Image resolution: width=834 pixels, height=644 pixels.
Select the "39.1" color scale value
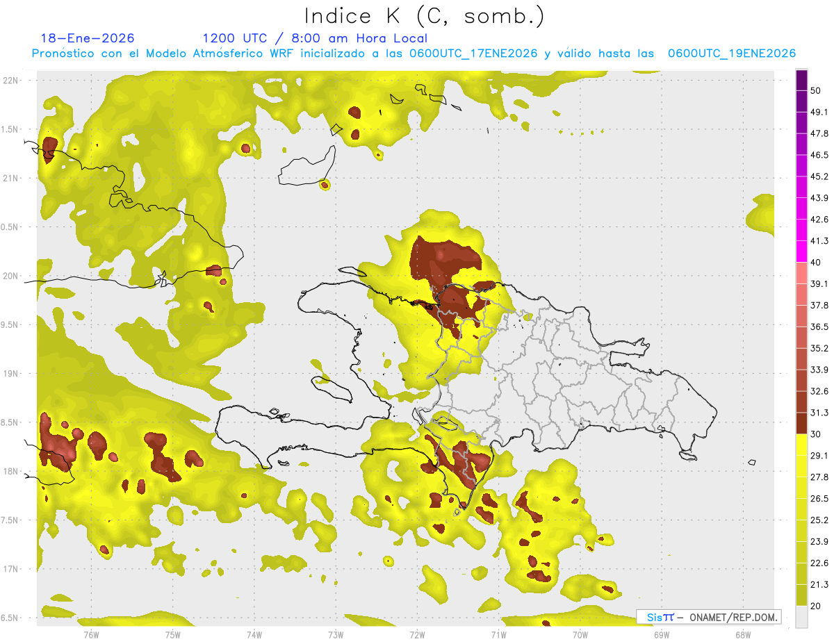(819, 284)
